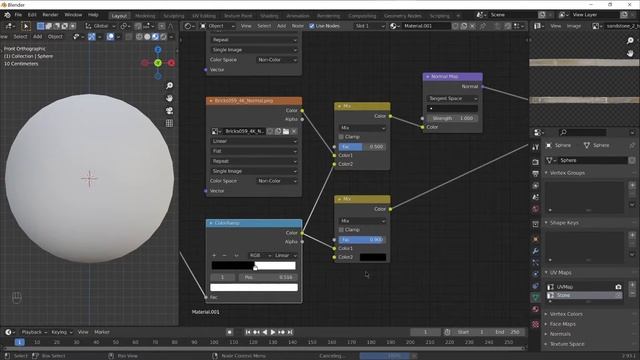Open the Object Data green triangle tab

coord(536,297)
